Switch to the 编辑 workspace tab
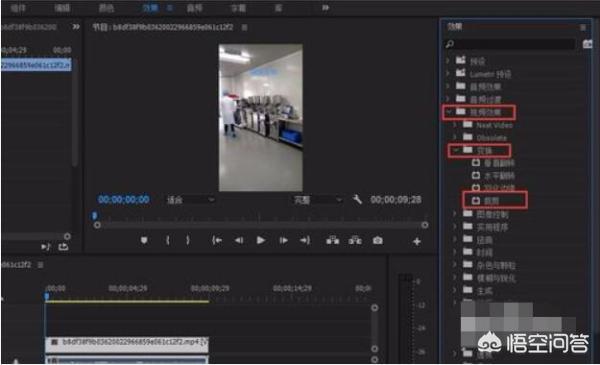The width and height of the screenshot is (600, 365). tap(62, 8)
